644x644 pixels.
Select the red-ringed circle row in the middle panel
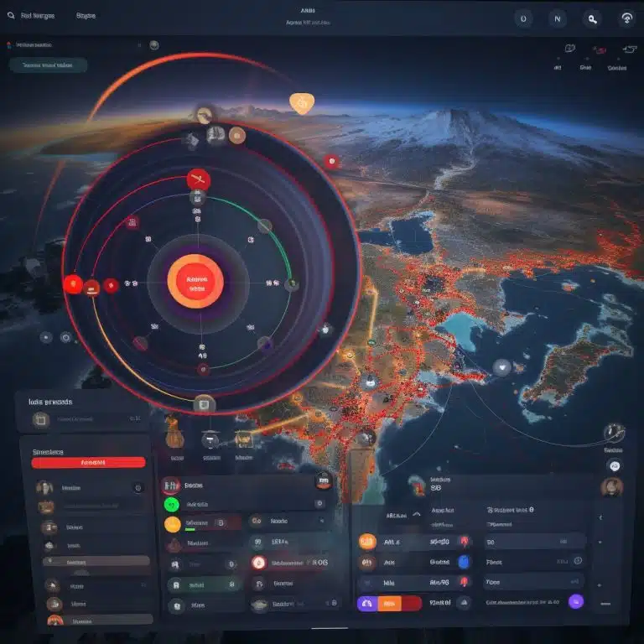[x=293, y=563]
